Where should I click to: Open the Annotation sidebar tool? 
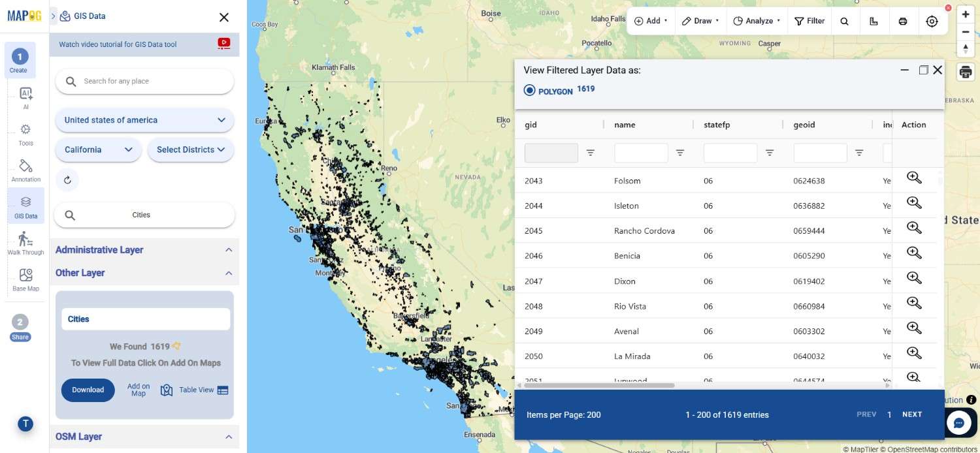click(x=25, y=170)
